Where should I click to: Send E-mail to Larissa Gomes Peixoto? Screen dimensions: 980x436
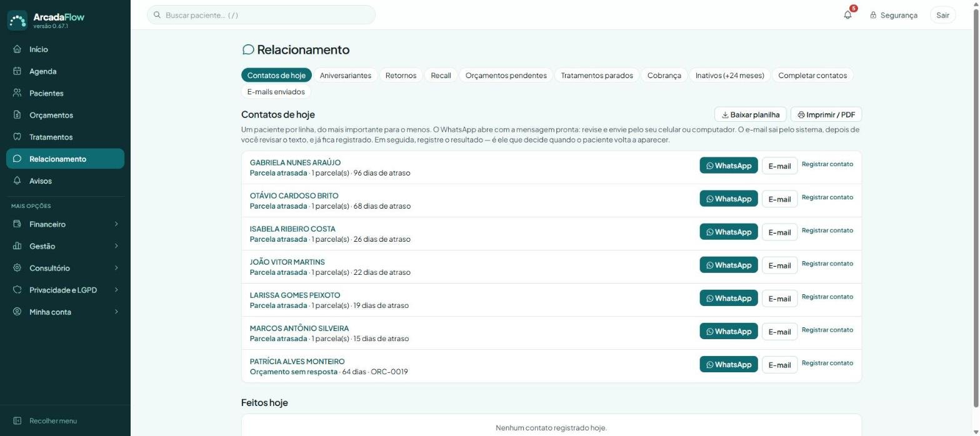click(x=779, y=299)
